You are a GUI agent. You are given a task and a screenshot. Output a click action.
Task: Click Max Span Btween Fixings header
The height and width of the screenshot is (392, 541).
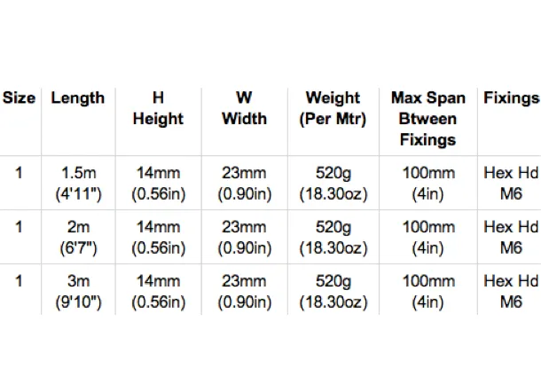click(428, 119)
